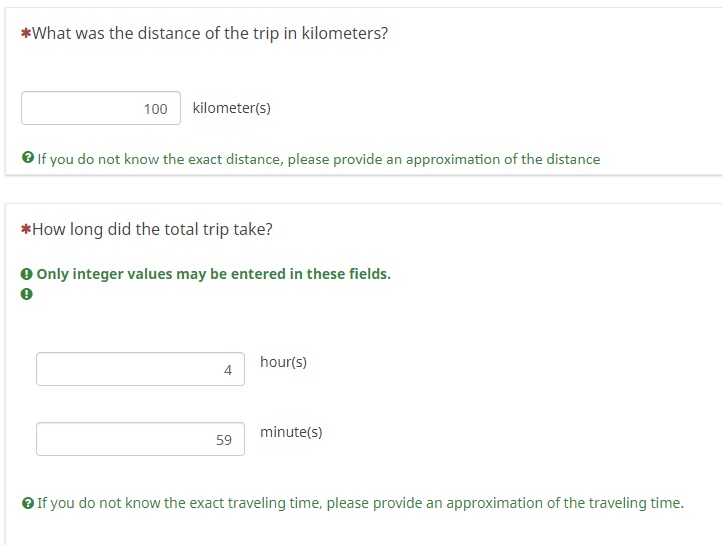Click the red asterisk on the trip duration question
Screen dimensions: 722x545
point(26,230)
